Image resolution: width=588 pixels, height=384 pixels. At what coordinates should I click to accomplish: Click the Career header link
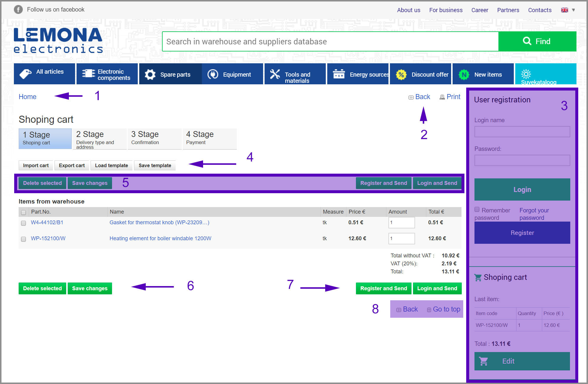pos(480,10)
